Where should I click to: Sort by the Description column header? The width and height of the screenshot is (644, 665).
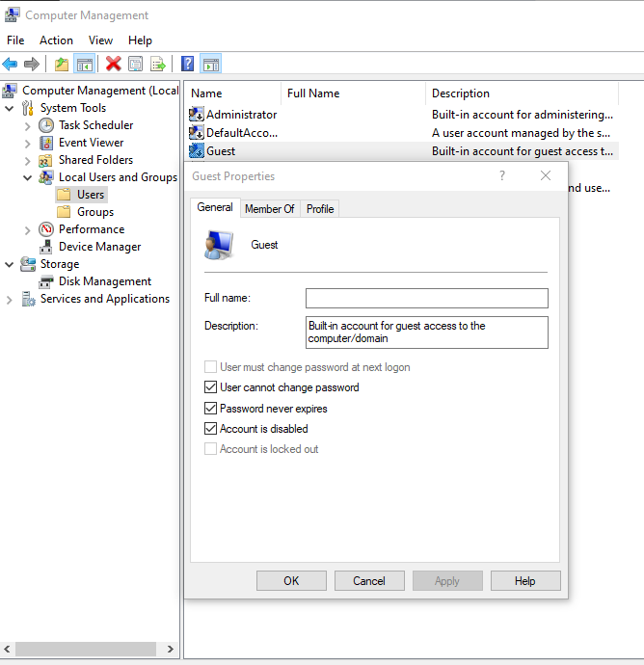point(522,93)
